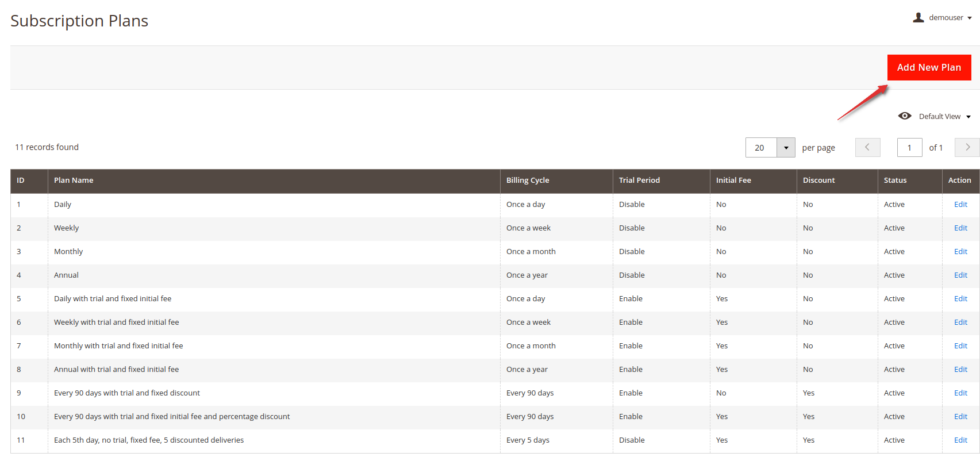Go to the next page arrow

pyautogui.click(x=967, y=147)
